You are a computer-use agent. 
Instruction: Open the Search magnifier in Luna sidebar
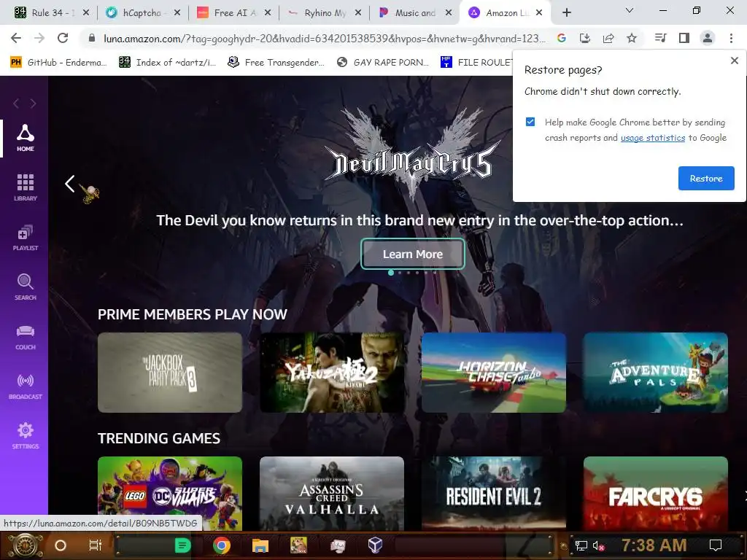tap(26, 287)
